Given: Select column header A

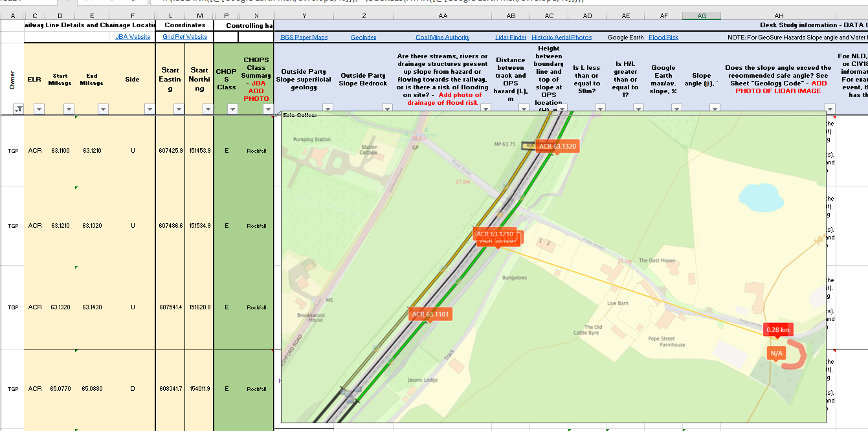Looking at the screenshot, I should click(13, 16).
